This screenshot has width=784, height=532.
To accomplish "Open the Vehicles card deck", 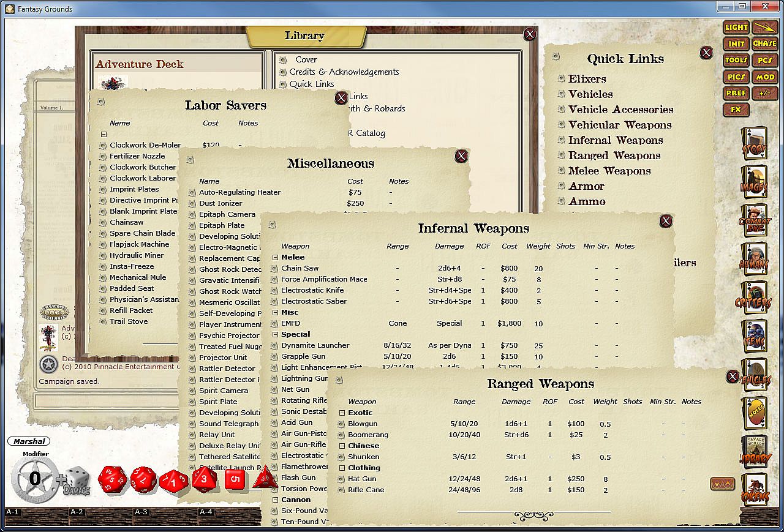I will coord(755,376).
